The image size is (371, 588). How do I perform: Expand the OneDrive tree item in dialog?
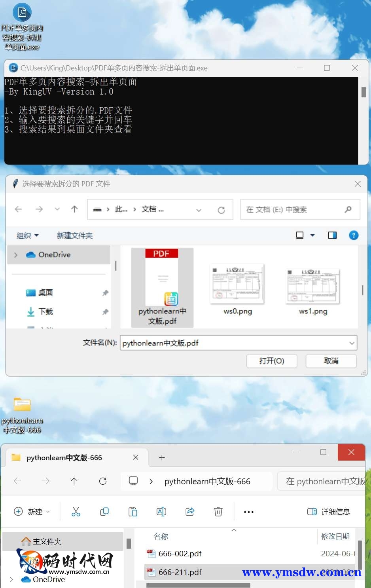click(16, 255)
